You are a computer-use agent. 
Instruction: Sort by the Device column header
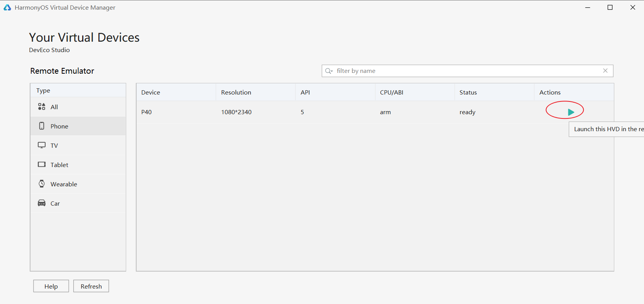176,92
